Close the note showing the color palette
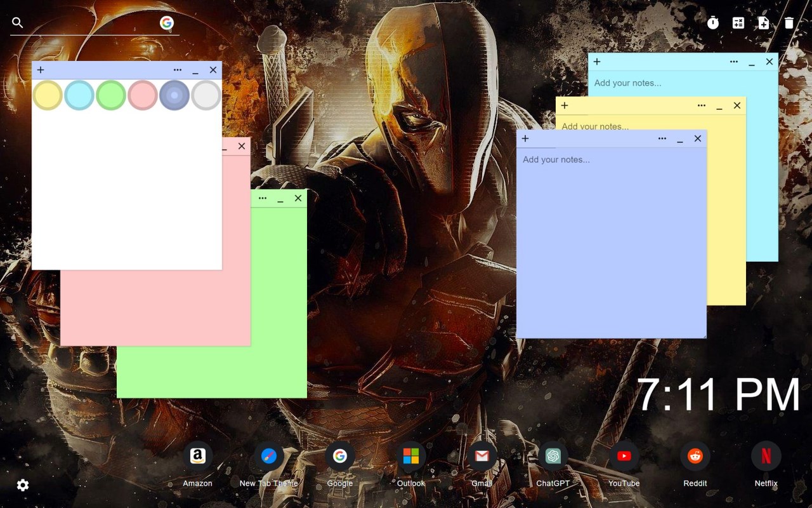Image resolution: width=812 pixels, height=508 pixels. (213, 70)
